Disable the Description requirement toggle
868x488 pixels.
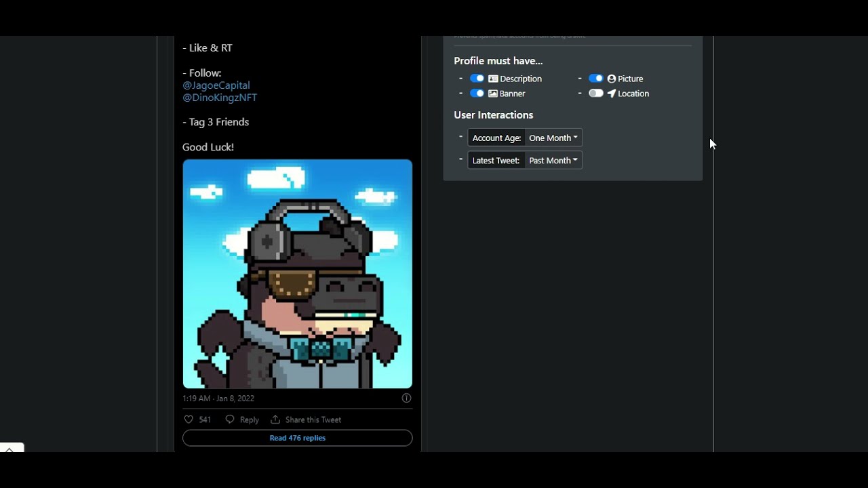(x=477, y=79)
